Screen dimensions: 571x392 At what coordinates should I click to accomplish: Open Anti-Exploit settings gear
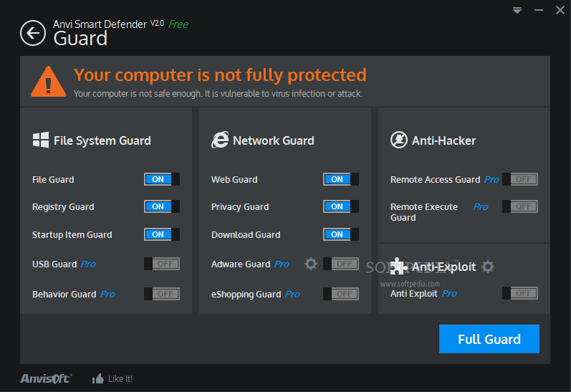(488, 267)
